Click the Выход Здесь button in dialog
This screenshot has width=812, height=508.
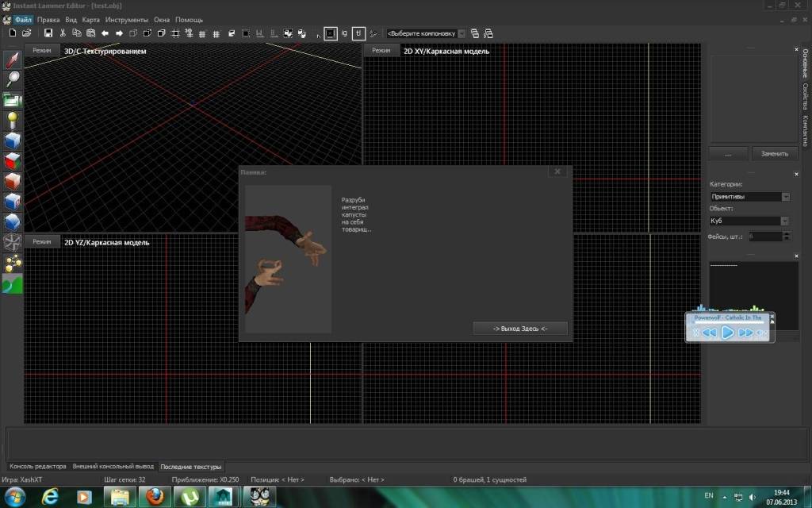point(520,328)
